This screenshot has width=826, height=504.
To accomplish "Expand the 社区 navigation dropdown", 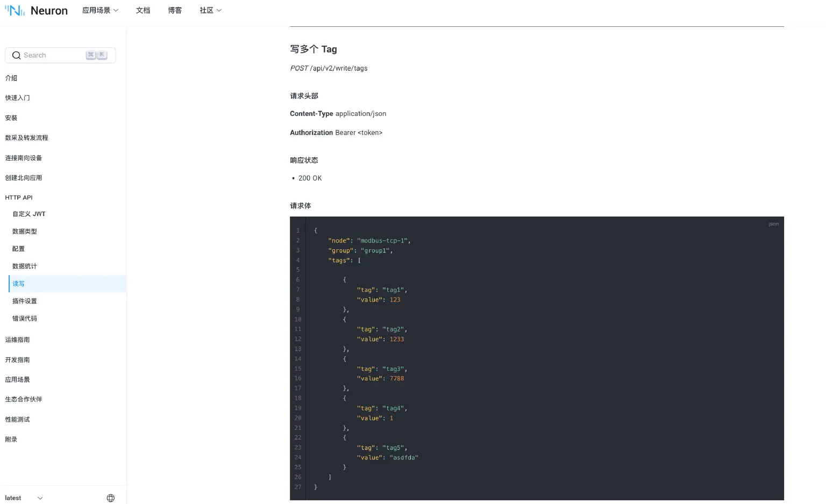I will click(x=210, y=10).
